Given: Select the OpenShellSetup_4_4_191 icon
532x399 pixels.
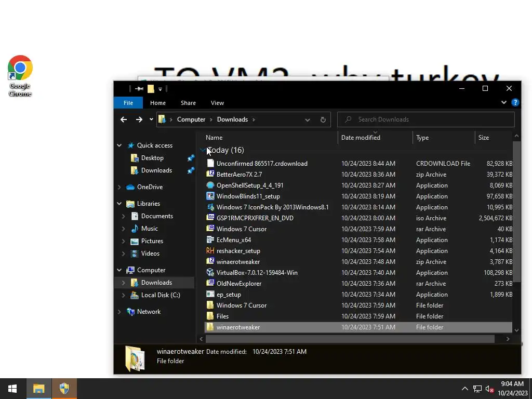Looking at the screenshot, I should click(210, 185).
